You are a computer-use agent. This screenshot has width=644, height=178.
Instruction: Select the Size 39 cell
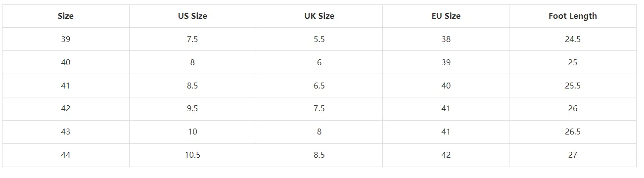[66, 39]
